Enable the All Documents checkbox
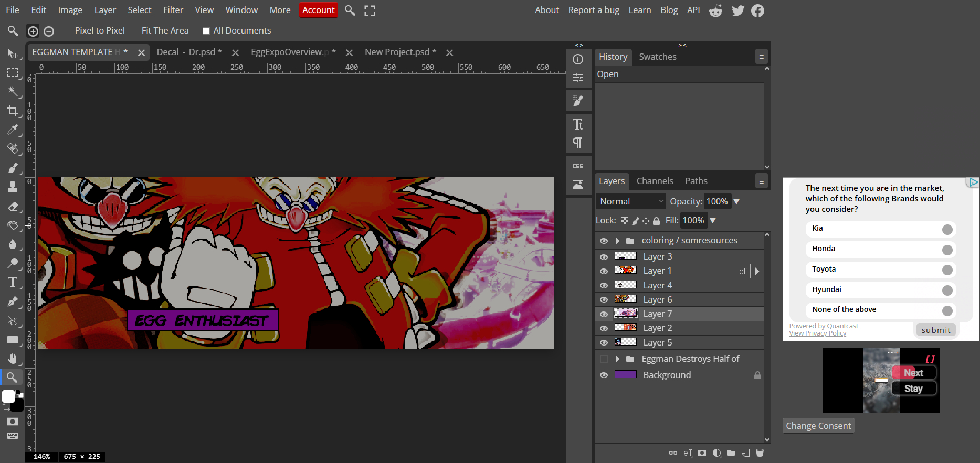The image size is (980, 463). [x=206, y=31]
